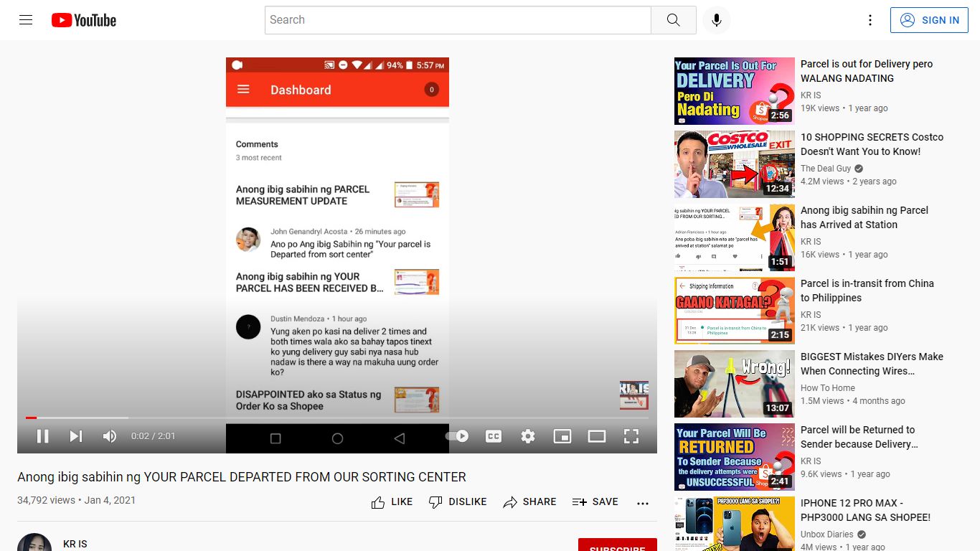Toggle the autoplay switch
Viewport: 980px width, 551px height.
[x=458, y=435]
